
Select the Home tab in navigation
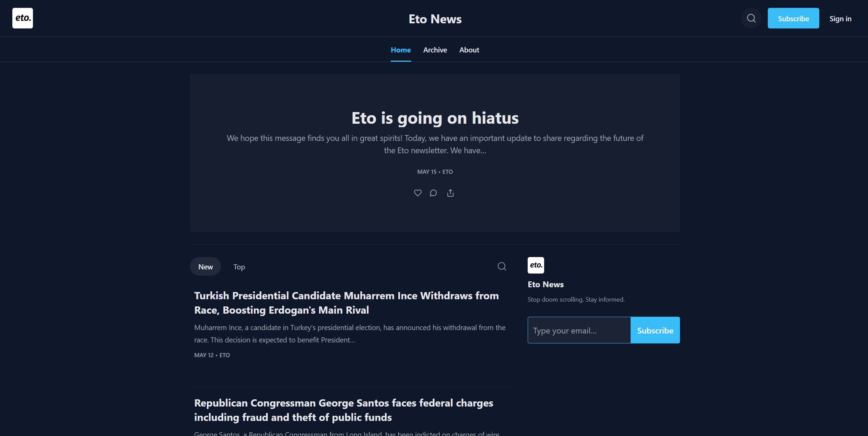(401, 49)
